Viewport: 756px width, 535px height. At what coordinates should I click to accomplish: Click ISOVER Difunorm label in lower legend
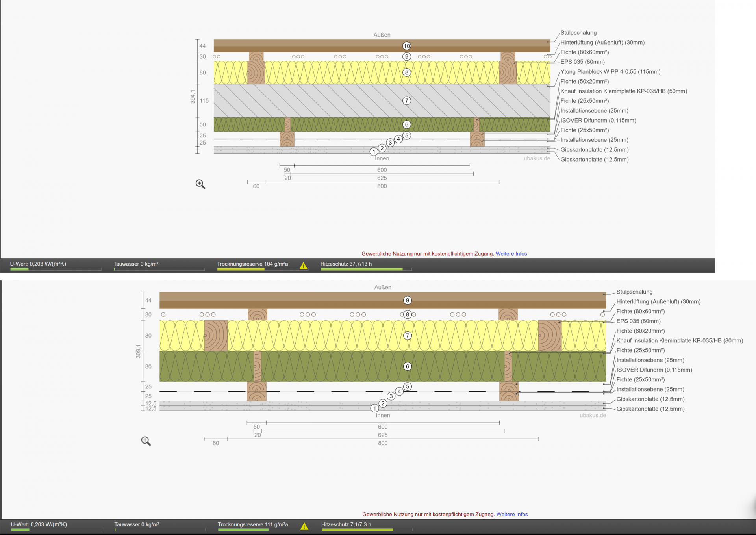(x=654, y=370)
